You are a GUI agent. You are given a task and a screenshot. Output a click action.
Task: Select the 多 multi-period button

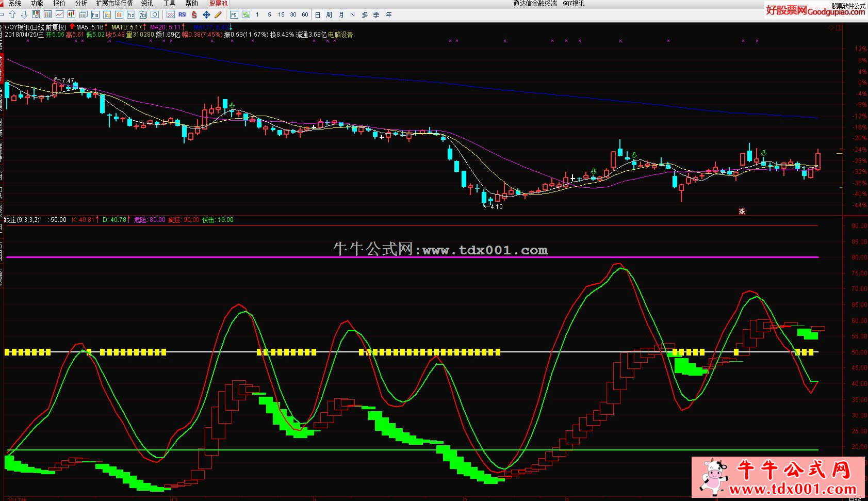tap(365, 14)
